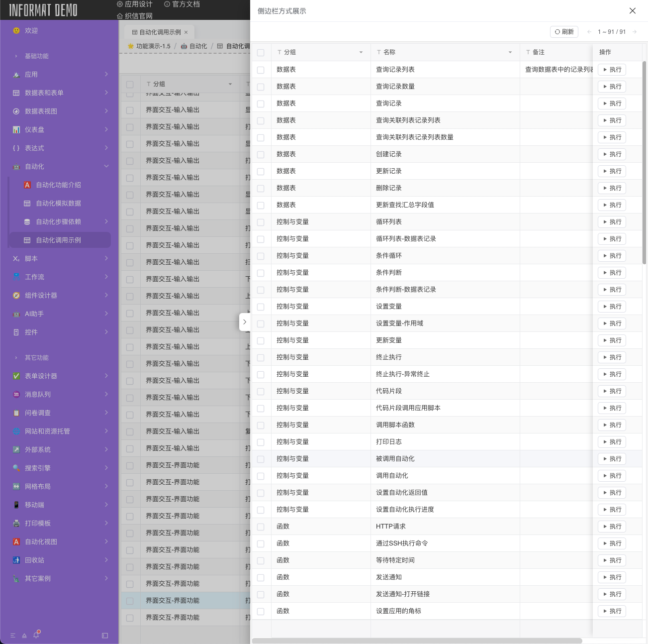Tick the checkbox for the HTTP请求 row
Viewport: 648px width, 644px height.
[x=261, y=527]
